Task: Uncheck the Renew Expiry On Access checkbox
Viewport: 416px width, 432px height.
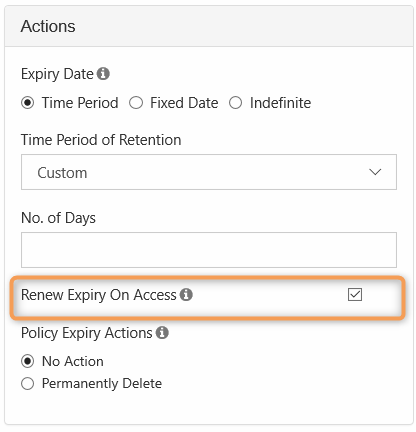Action: pyautogui.click(x=355, y=295)
